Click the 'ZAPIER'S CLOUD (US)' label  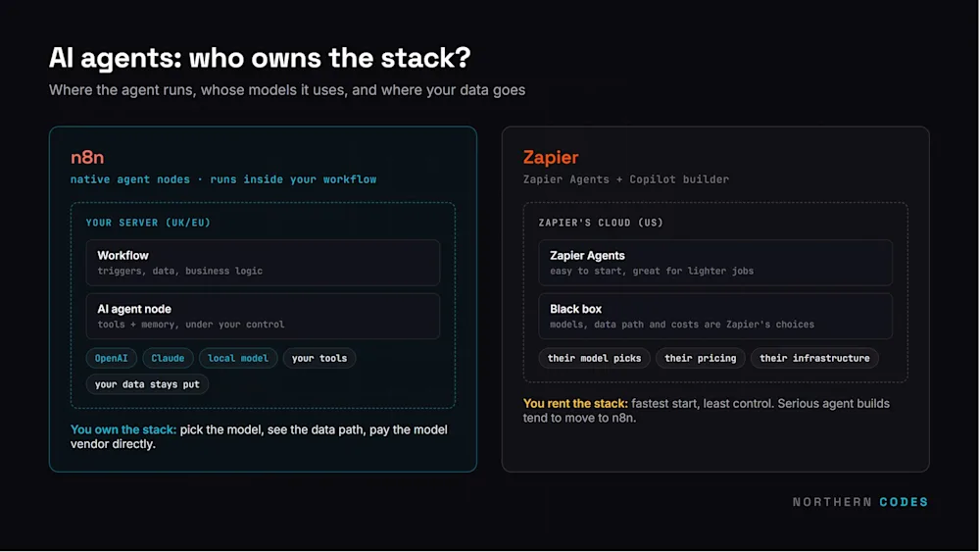[601, 223]
